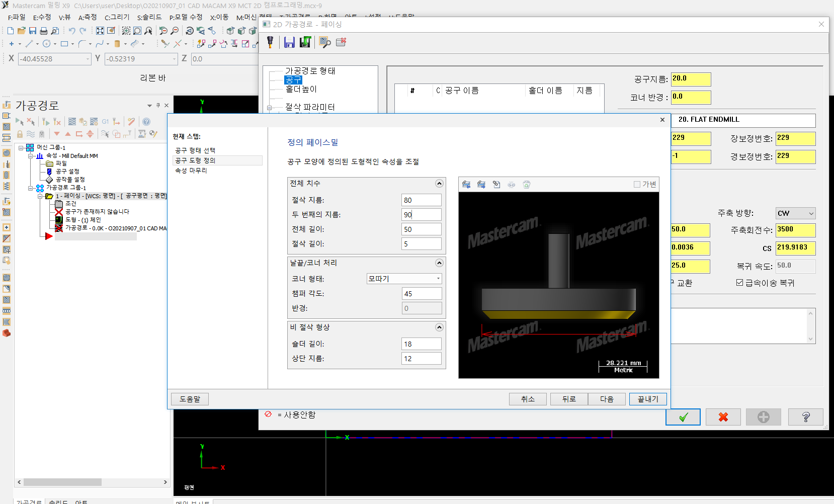This screenshot has width=834, height=504.
Task: Select 속성 마무리 step
Action: point(191,171)
